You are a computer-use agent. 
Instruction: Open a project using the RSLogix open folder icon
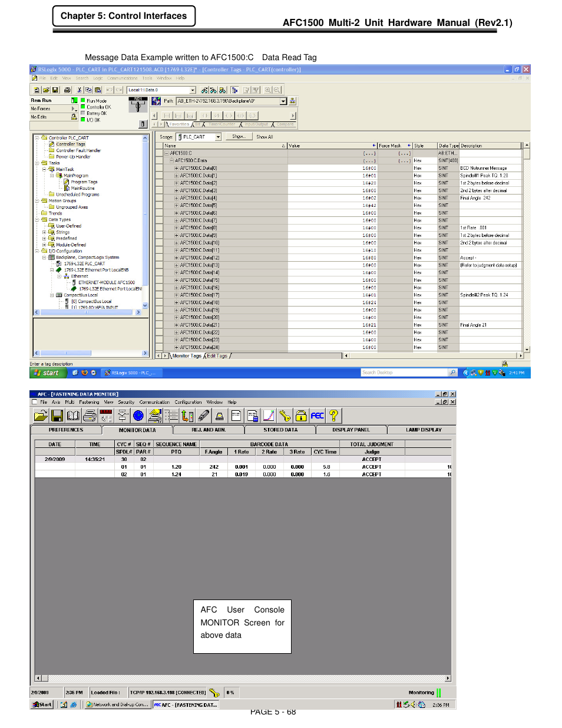46,90
